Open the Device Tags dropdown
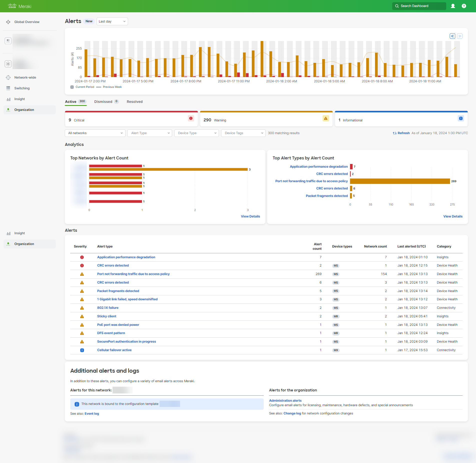The image size is (476, 463). 243,133
